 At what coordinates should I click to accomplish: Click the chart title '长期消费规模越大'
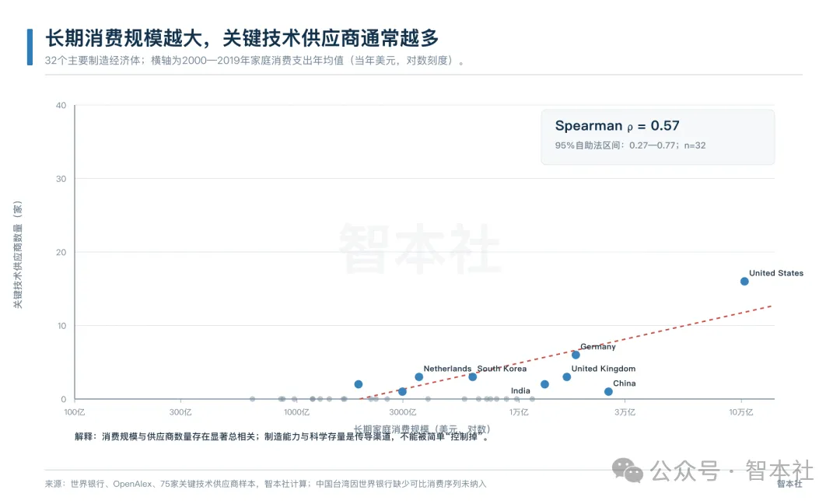point(242,39)
